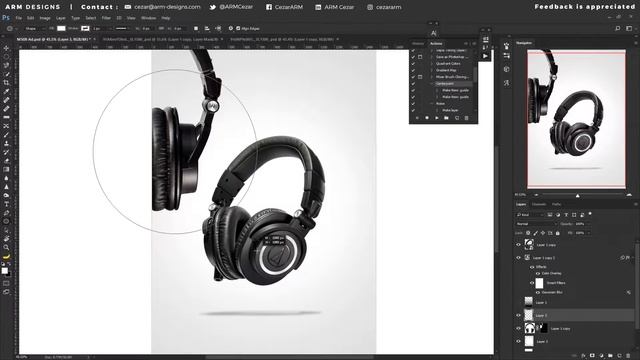Click the shape width input field
This screenshot has height=360, width=640.
coord(147,29)
